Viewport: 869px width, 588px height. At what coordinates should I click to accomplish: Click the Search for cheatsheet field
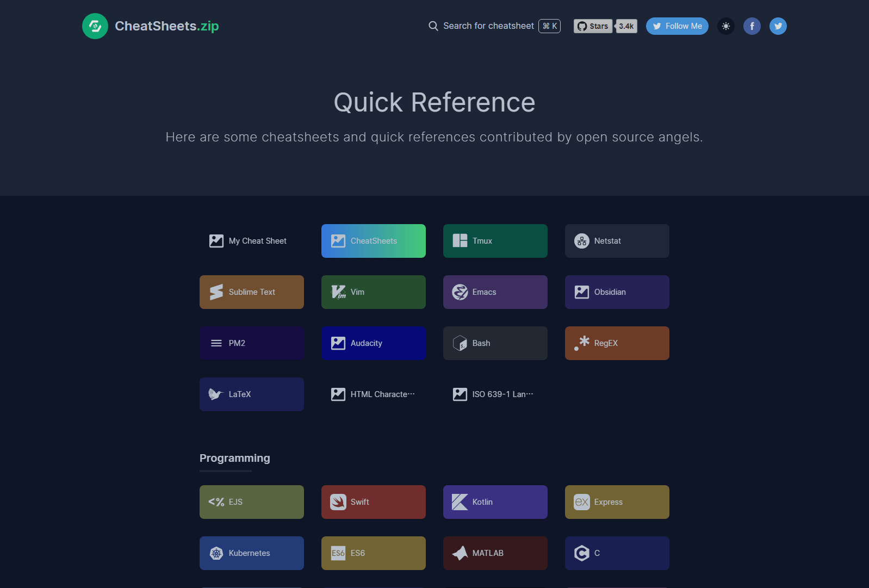(494, 26)
